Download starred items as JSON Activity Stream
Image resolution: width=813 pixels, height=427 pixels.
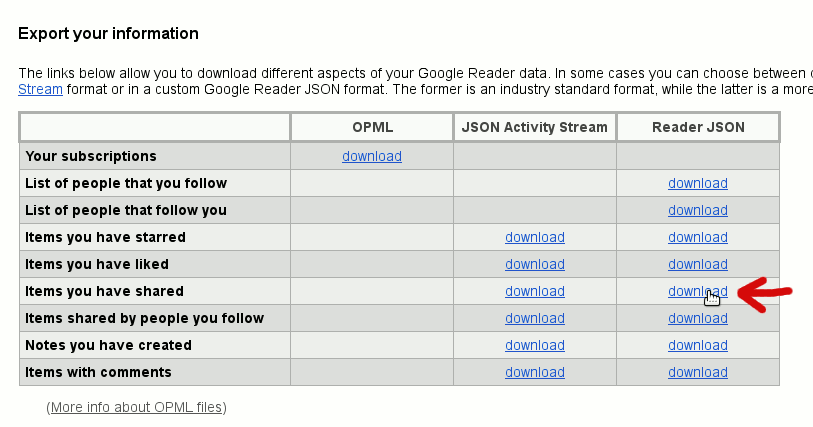tap(534, 238)
